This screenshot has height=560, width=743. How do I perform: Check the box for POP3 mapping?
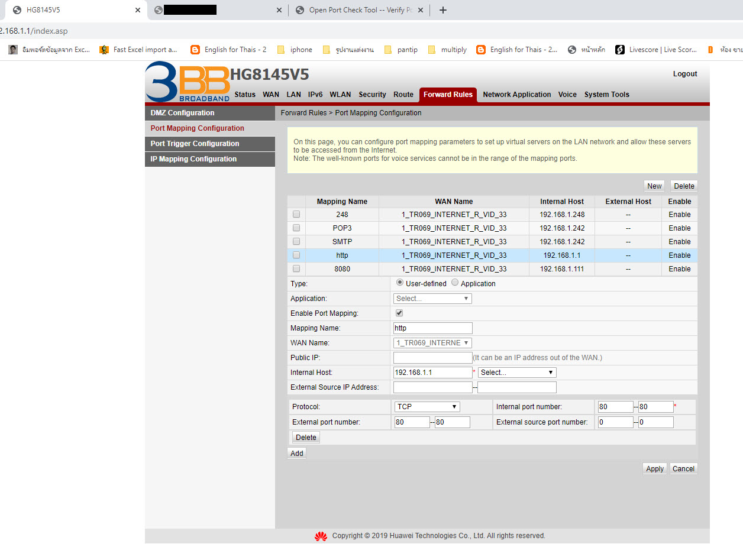296,228
